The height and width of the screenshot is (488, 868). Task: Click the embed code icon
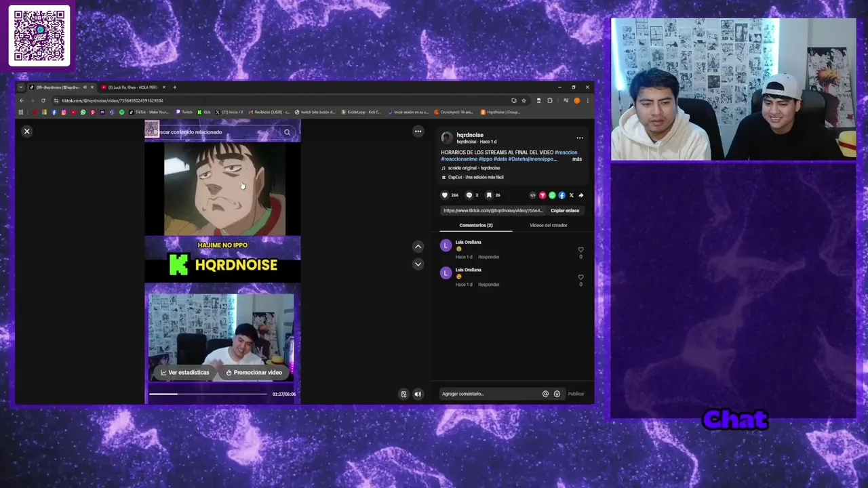click(x=532, y=195)
